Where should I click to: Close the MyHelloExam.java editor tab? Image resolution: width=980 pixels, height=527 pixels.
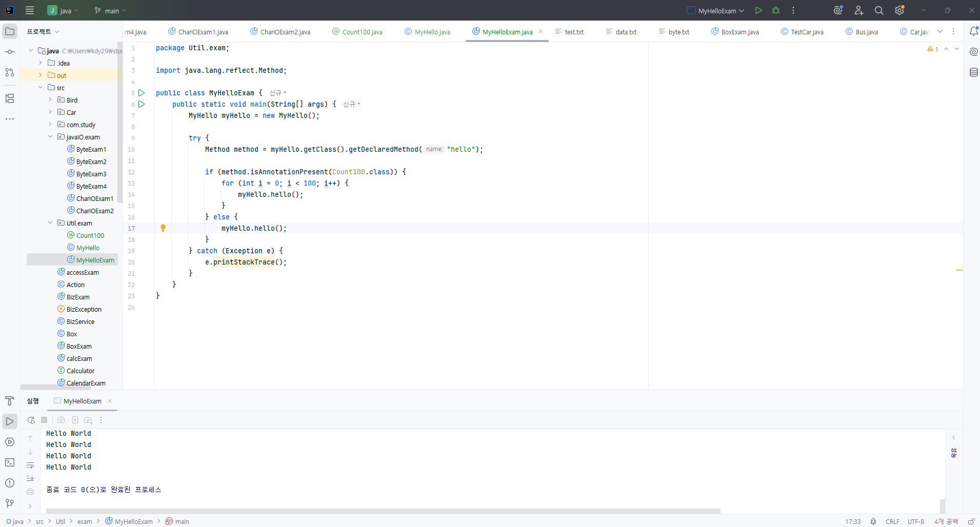point(541,31)
